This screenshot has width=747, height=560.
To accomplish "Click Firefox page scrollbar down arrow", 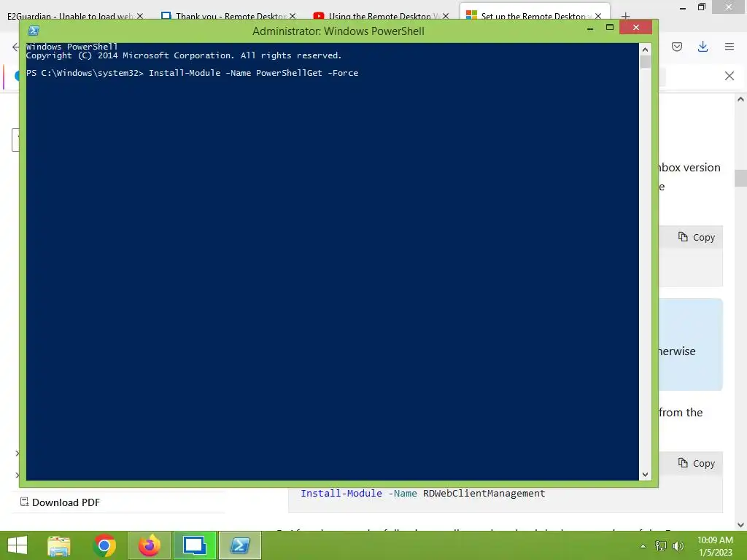I will pyautogui.click(x=740, y=525).
